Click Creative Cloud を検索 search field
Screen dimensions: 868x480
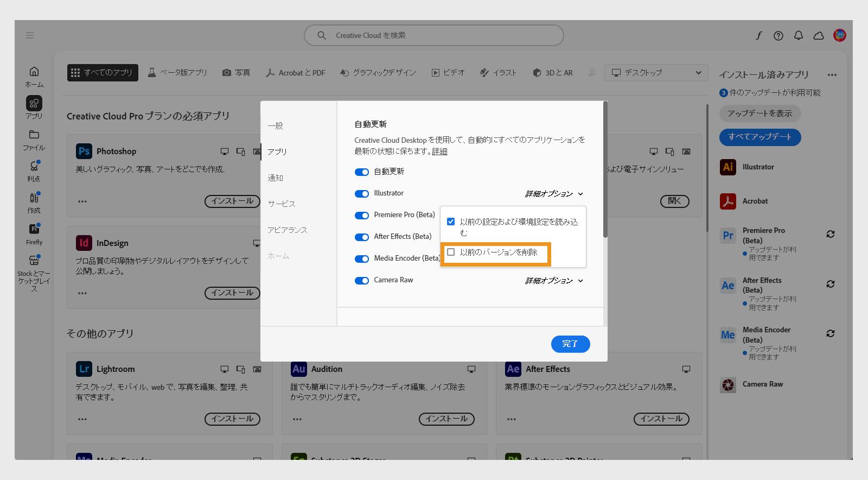pos(434,35)
